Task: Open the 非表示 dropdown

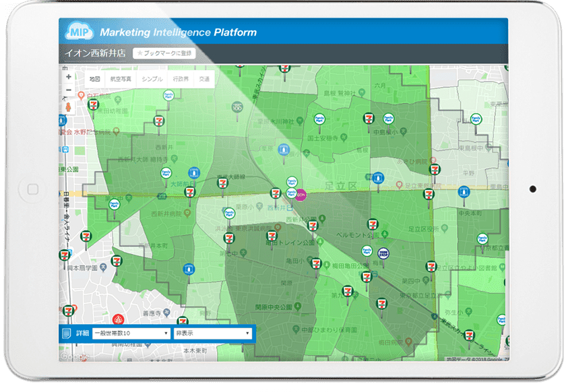Action: coord(212,333)
